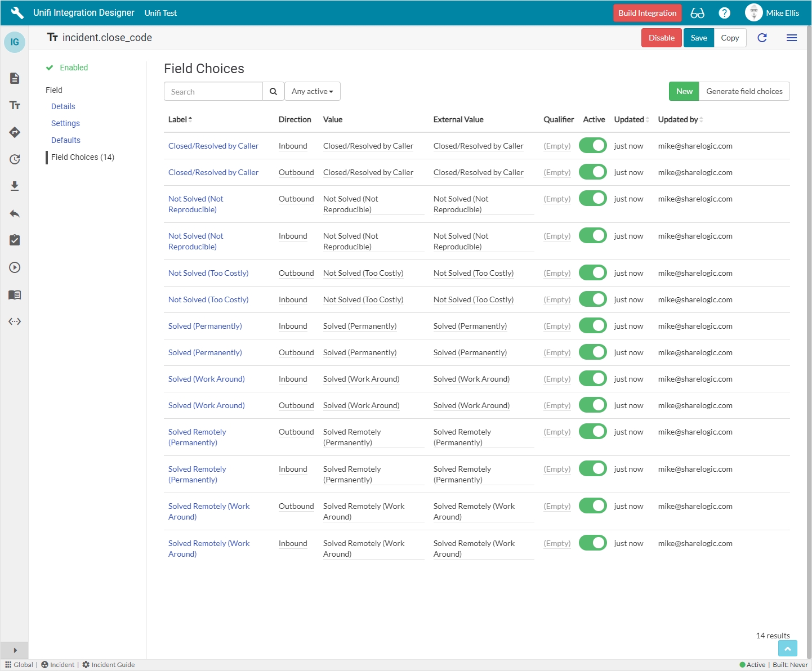The height and width of the screenshot is (671, 812).
Task: Open the hamburger menu icon
Action: click(x=791, y=38)
